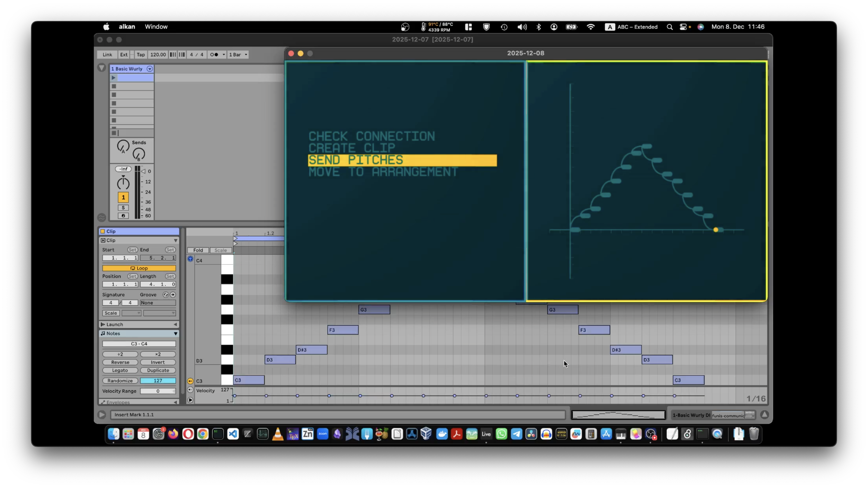The height and width of the screenshot is (488, 868).
Task: Click the Reverse notes button
Action: 120,363
